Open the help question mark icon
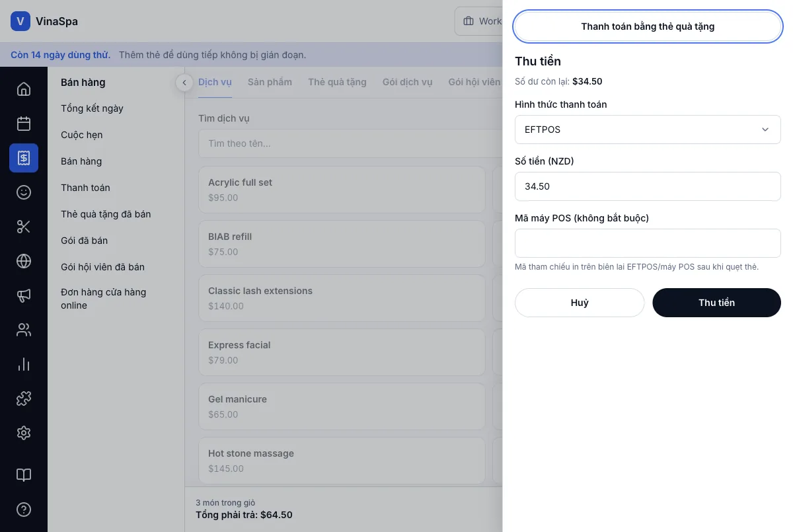793x532 pixels. (x=24, y=510)
